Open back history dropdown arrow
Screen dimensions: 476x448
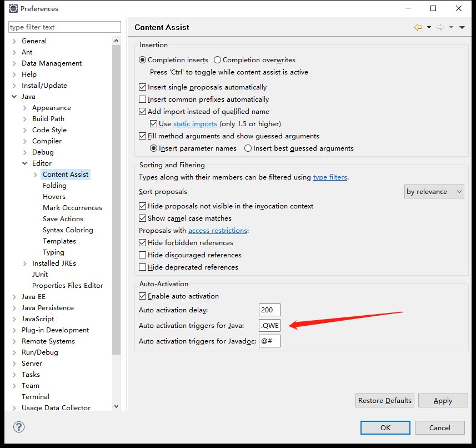[x=429, y=27]
